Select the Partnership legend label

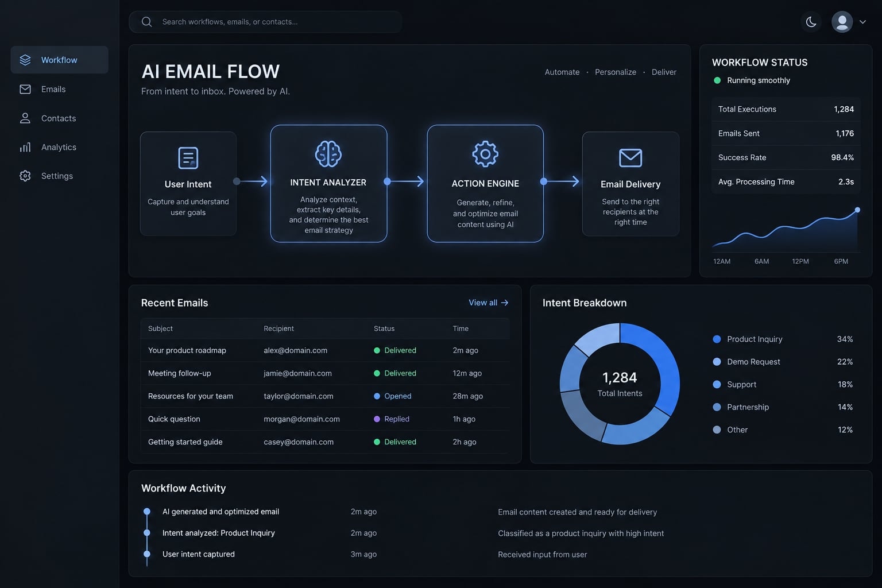748,407
